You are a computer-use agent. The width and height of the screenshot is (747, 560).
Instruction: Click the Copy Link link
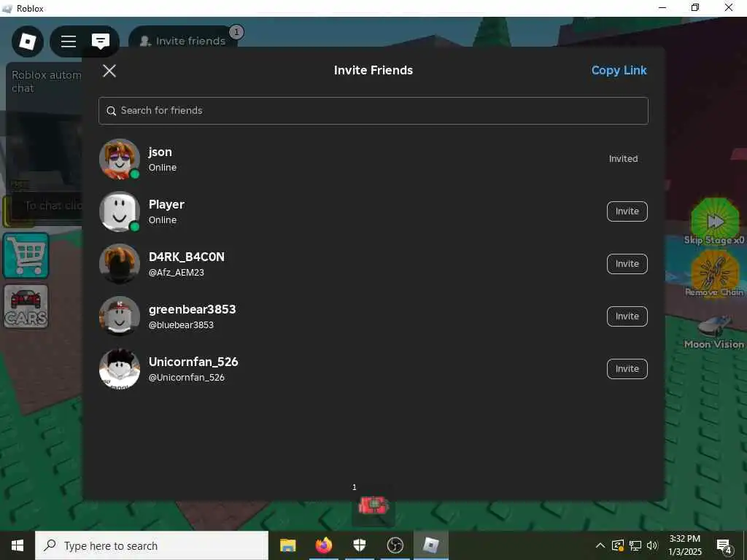[619, 71]
